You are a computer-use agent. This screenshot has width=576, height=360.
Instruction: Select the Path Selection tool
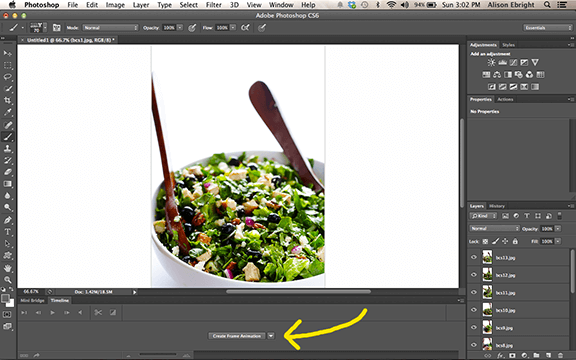click(x=7, y=244)
